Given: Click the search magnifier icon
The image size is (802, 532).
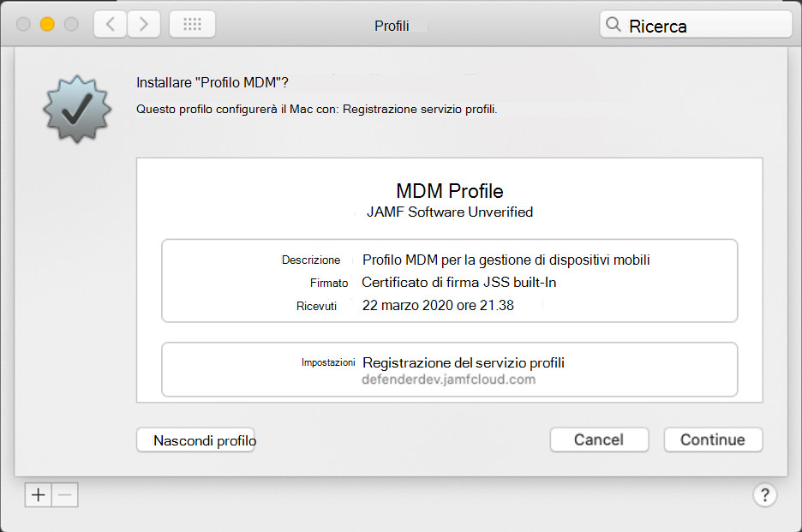Looking at the screenshot, I should pos(613,24).
